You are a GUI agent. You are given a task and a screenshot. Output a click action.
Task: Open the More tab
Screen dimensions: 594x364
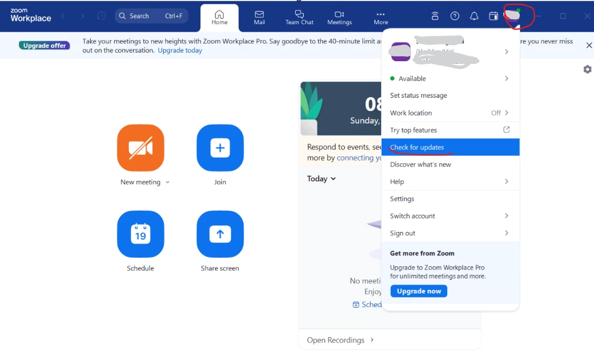point(381,17)
